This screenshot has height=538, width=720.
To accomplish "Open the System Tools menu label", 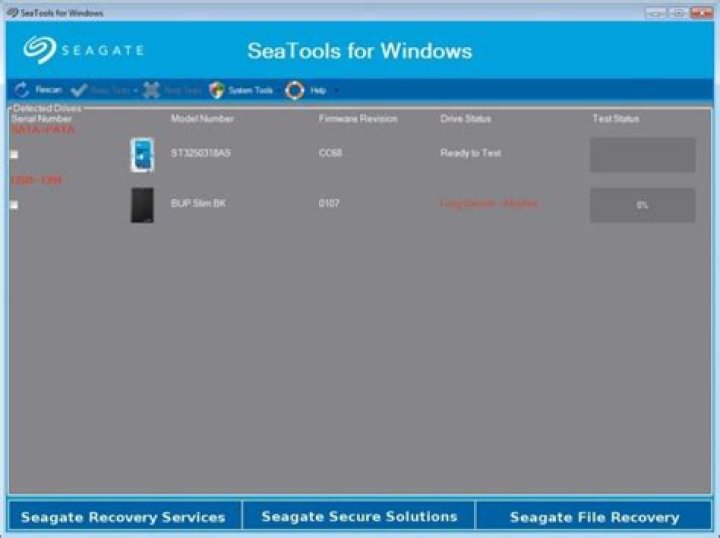I will click(x=251, y=90).
